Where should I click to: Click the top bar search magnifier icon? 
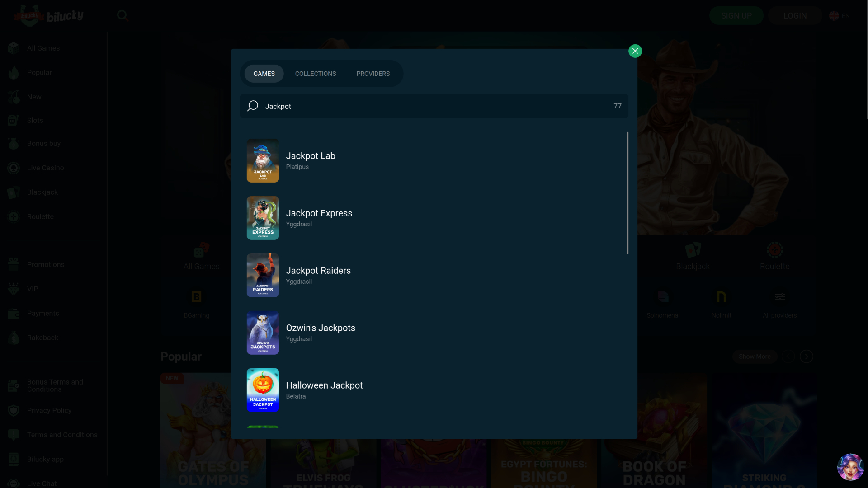(x=123, y=15)
